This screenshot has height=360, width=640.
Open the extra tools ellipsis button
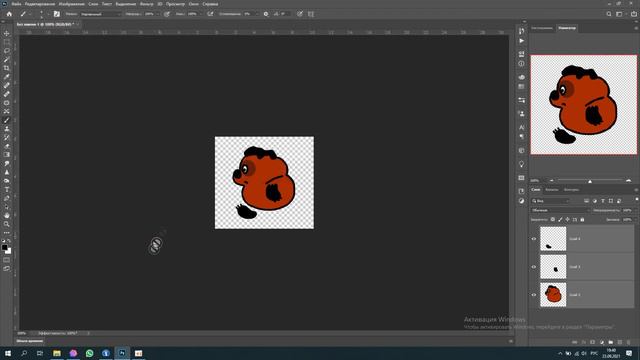tap(7, 233)
